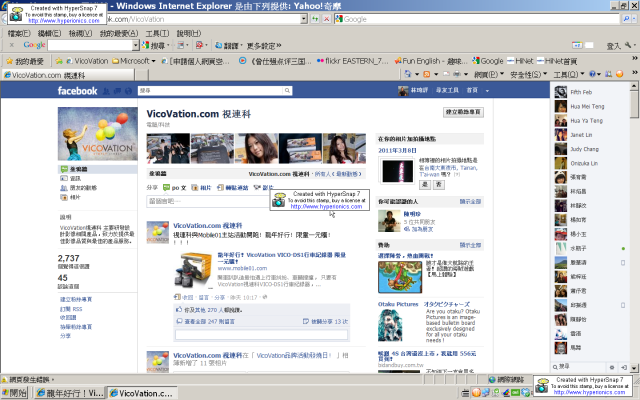Click the new blank tab button
Screen dimensions: 640x400
pos(141,75)
